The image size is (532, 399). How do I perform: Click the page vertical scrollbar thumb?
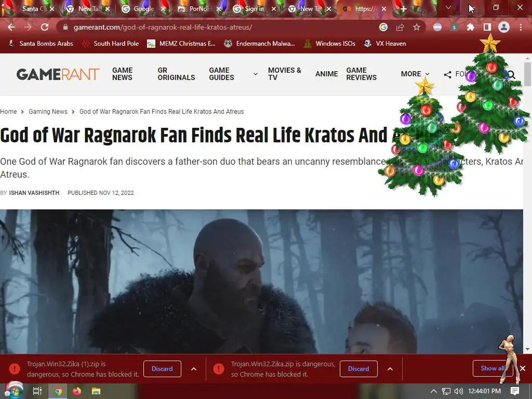point(527,74)
